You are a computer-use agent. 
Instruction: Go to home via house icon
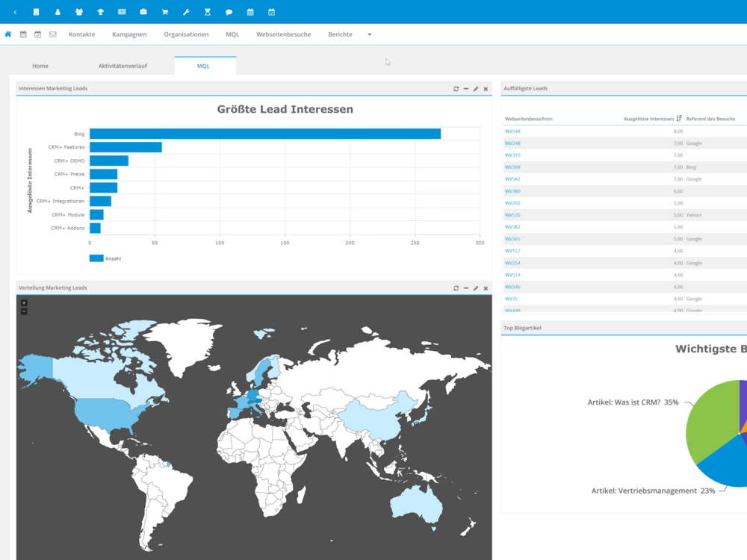tap(8, 34)
